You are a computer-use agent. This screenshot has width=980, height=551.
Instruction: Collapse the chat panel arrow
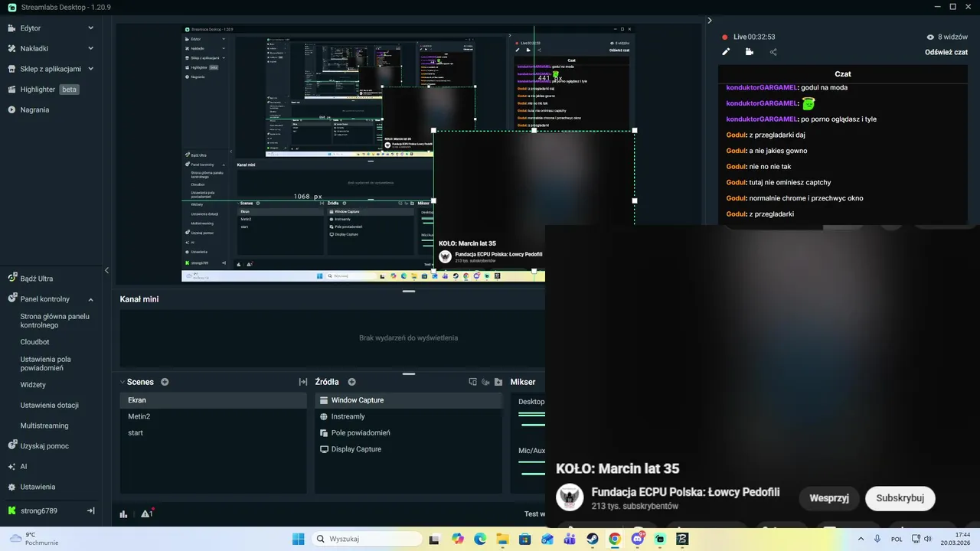point(710,21)
